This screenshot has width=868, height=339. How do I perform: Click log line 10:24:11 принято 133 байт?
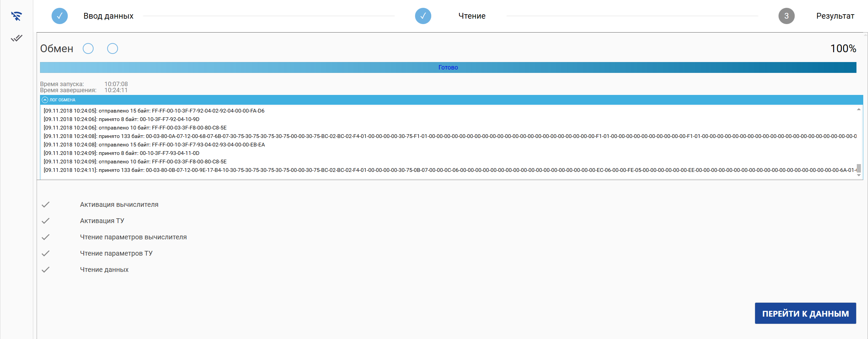450,170
